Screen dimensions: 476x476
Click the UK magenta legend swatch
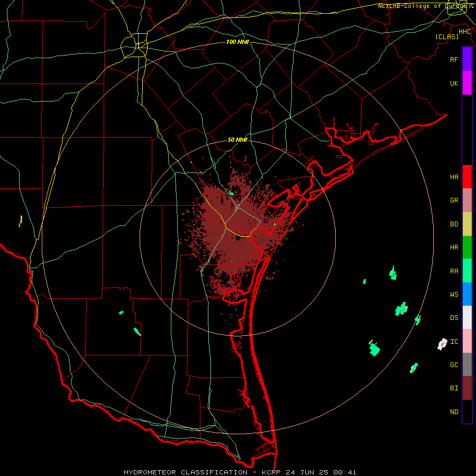[467, 83]
